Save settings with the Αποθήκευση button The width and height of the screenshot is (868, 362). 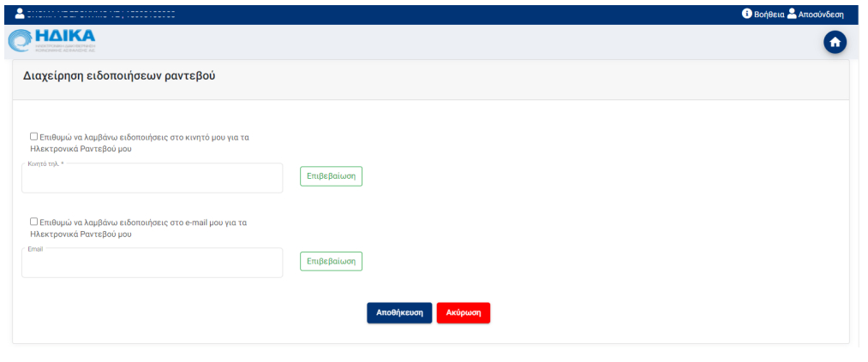(x=399, y=313)
